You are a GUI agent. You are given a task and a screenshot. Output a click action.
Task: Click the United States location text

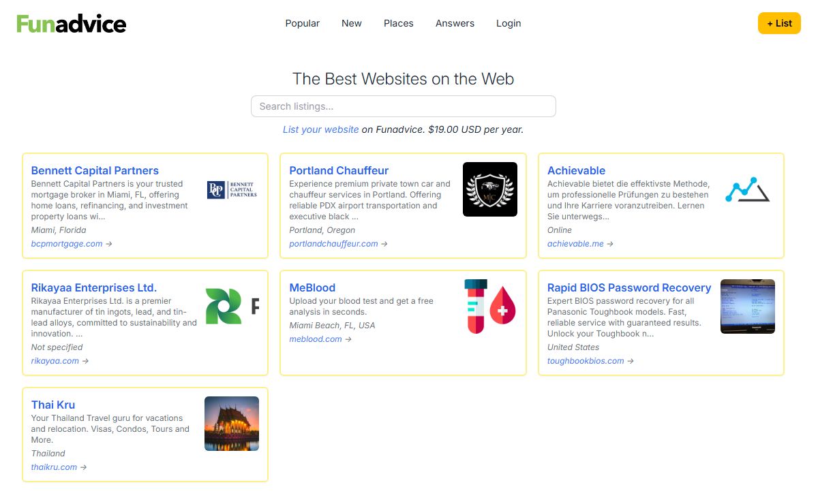click(x=573, y=347)
